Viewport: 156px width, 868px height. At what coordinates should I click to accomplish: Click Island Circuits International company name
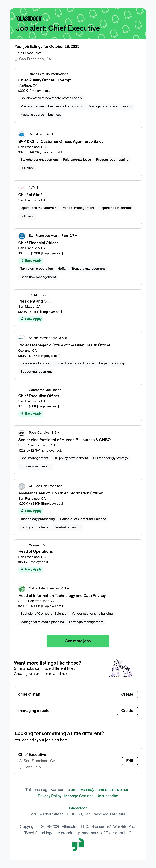pos(49,74)
